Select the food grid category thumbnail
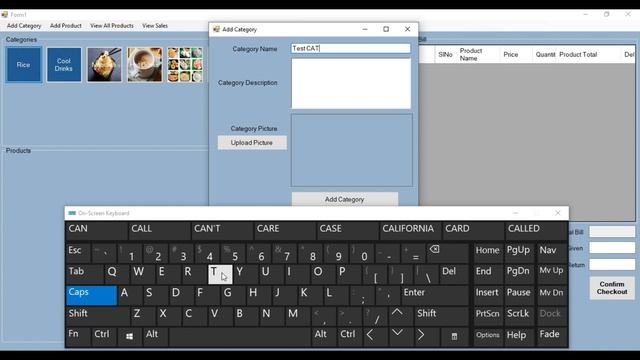 [185, 65]
